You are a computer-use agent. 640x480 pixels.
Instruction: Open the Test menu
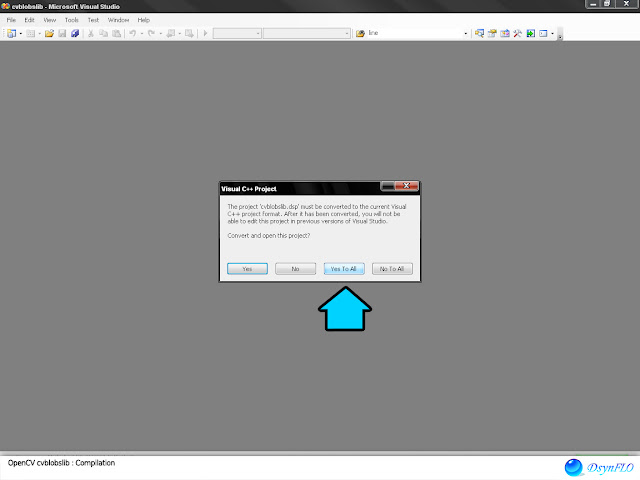[93, 20]
